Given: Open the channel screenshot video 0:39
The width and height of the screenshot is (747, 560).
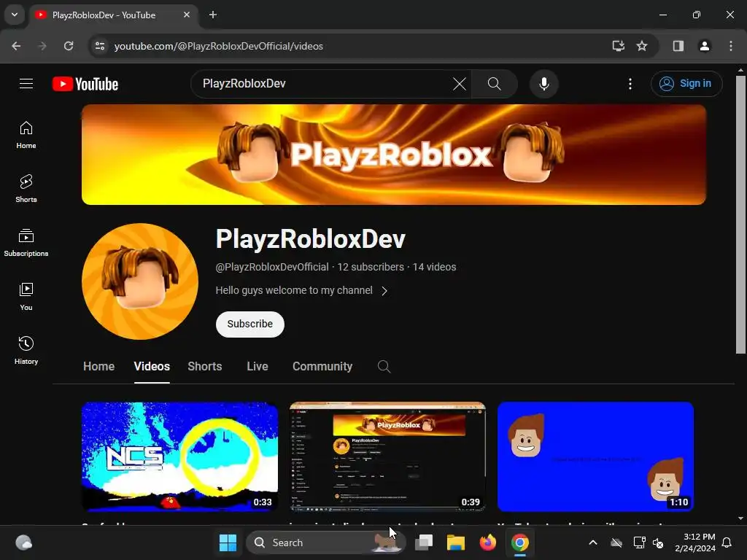Looking at the screenshot, I should (387, 456).
